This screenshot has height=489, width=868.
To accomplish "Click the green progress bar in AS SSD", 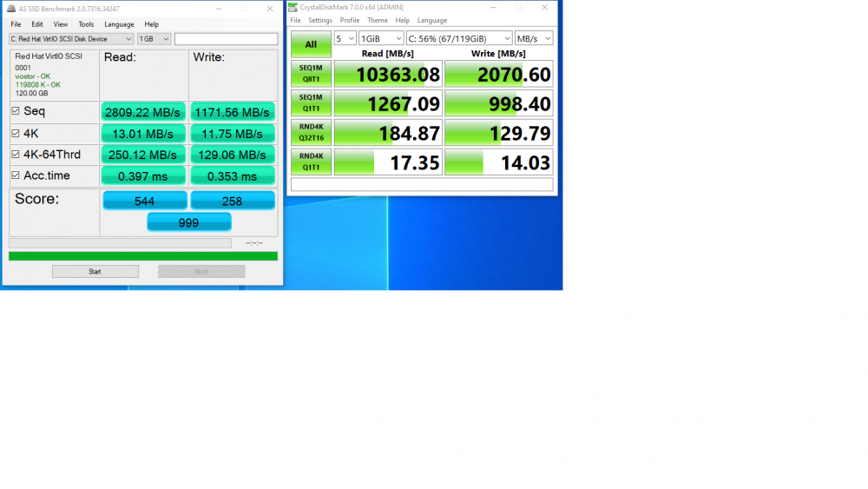I will click(x=143, y=256).
